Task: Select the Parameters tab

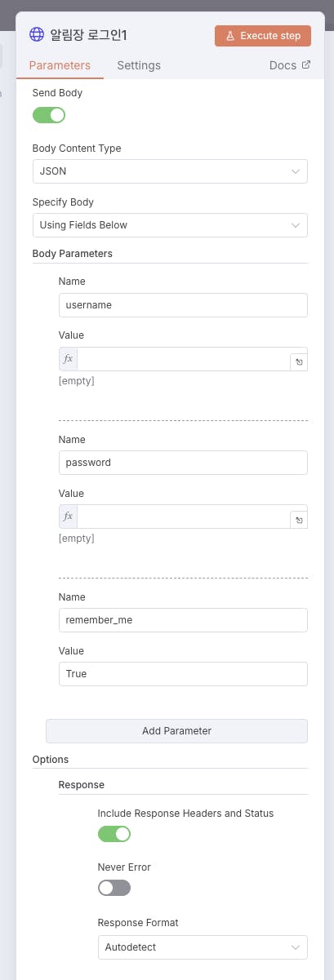Action: pyautogui.click(x=60, y=65)
